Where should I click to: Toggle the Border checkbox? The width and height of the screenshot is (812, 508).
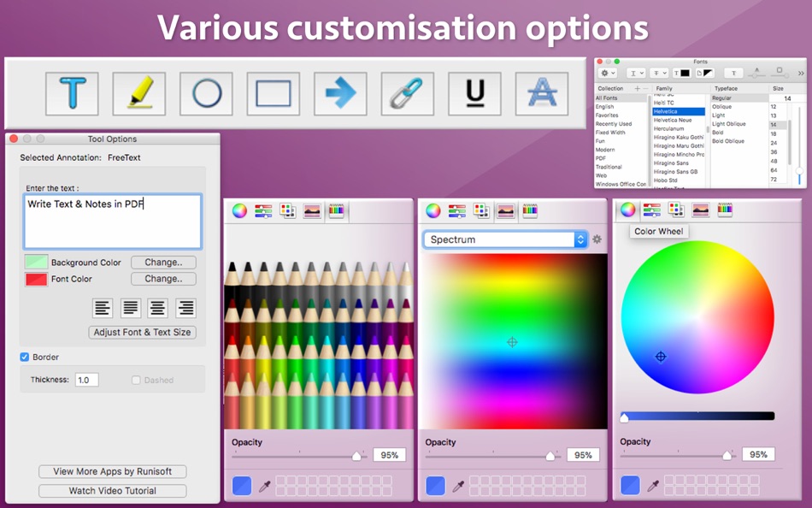click(x=24, y=357)
